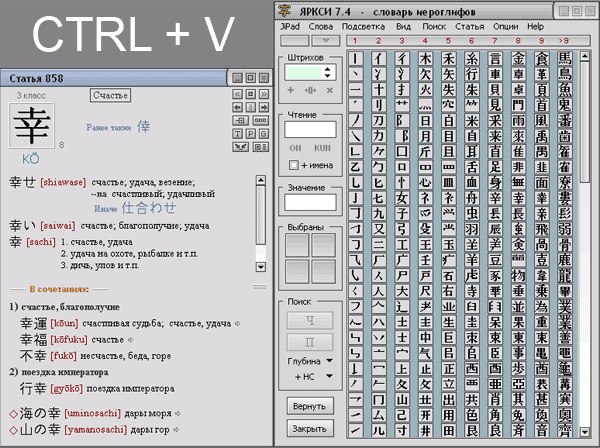Viewport: 600px width, 448px height.
Task: Select the 金 metal radical
Action: point(518,59)
